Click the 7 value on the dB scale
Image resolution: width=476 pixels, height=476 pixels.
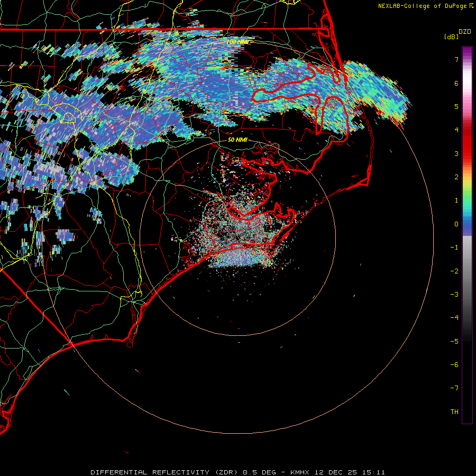[x=456, y=59]
